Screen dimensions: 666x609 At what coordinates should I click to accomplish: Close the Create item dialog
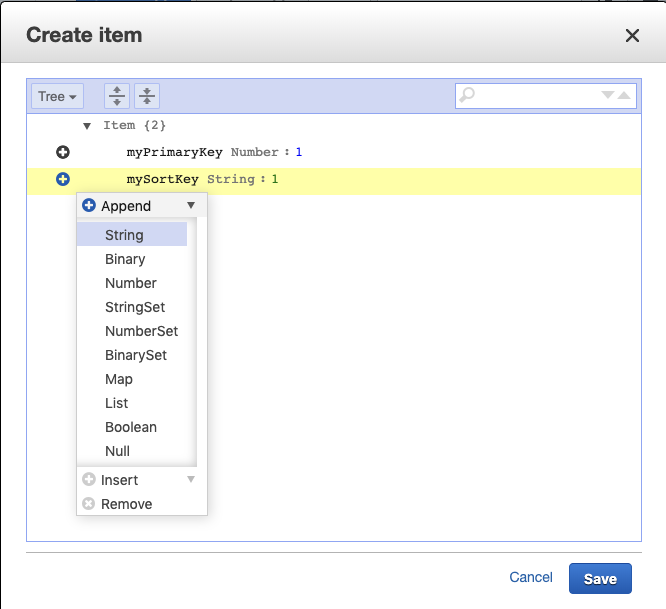(x=632, y=36)
